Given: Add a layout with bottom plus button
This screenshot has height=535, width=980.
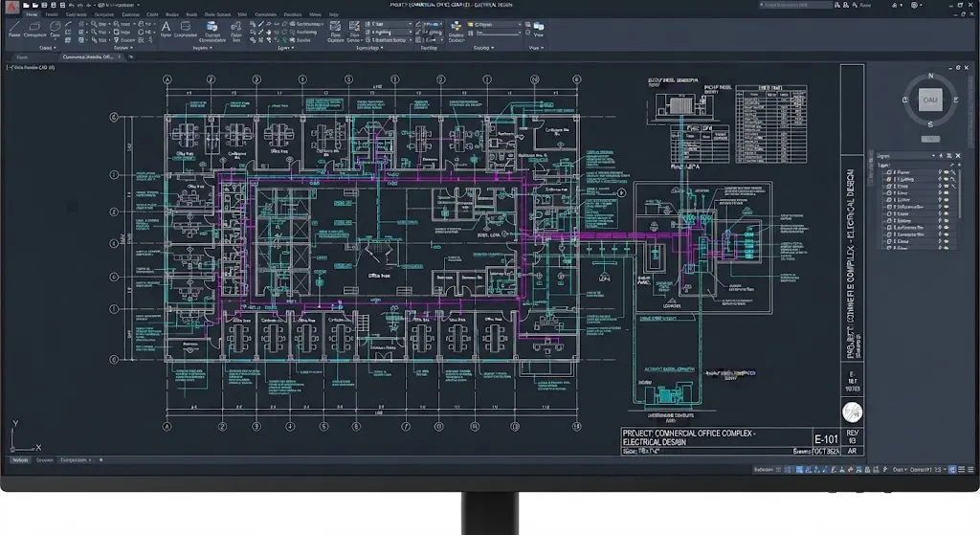Looking at the screenshot, I should (x=100, y=460).
